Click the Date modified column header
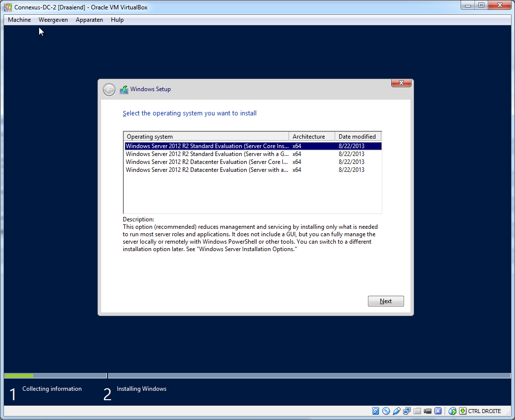The width and height of the screenshot is (515, 420). [358, 137]
